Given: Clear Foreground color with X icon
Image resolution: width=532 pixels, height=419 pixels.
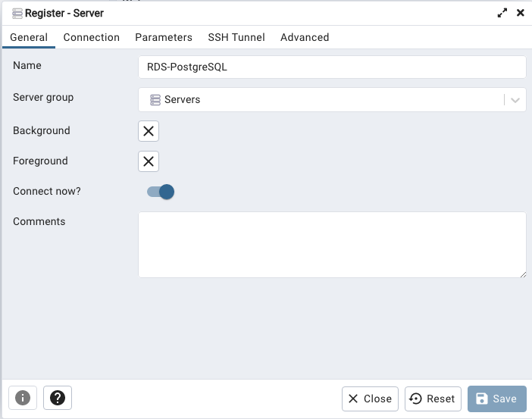Looking at the screenshot, I should click(149, 161).
